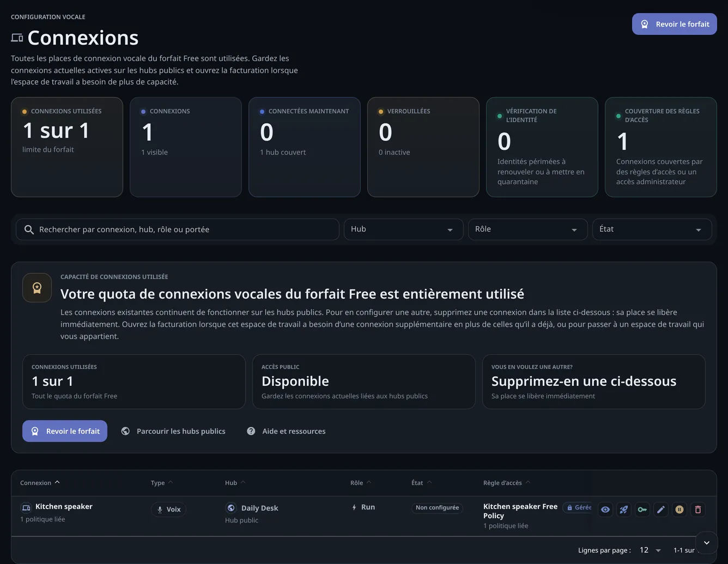Click the lightning icon beside Run role
728x564 pixels.
(x=354, y=507)
